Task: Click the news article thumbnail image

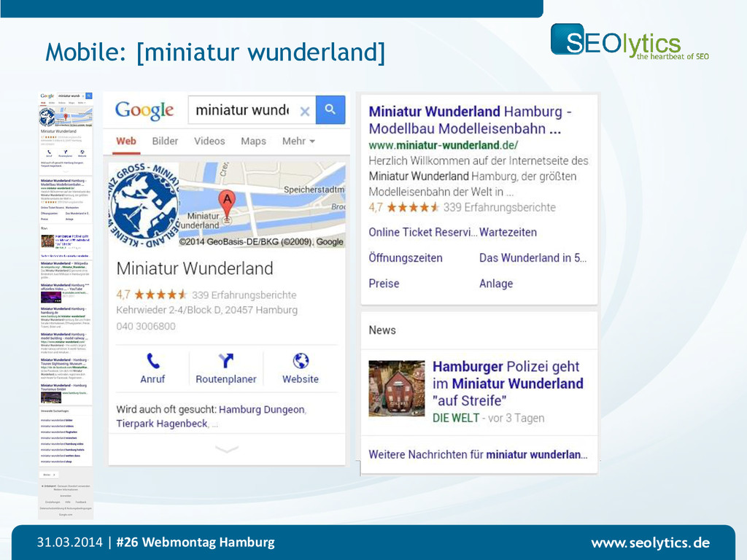Action: (396, 388)
